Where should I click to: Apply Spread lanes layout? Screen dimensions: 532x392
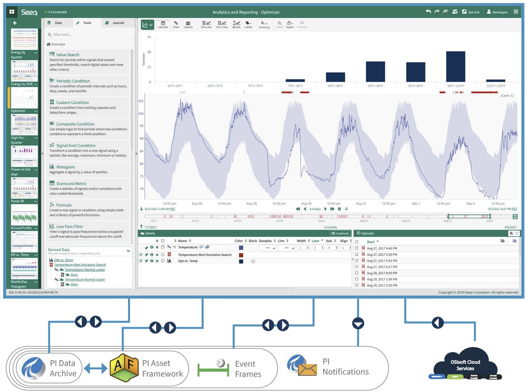click(236, 24)
